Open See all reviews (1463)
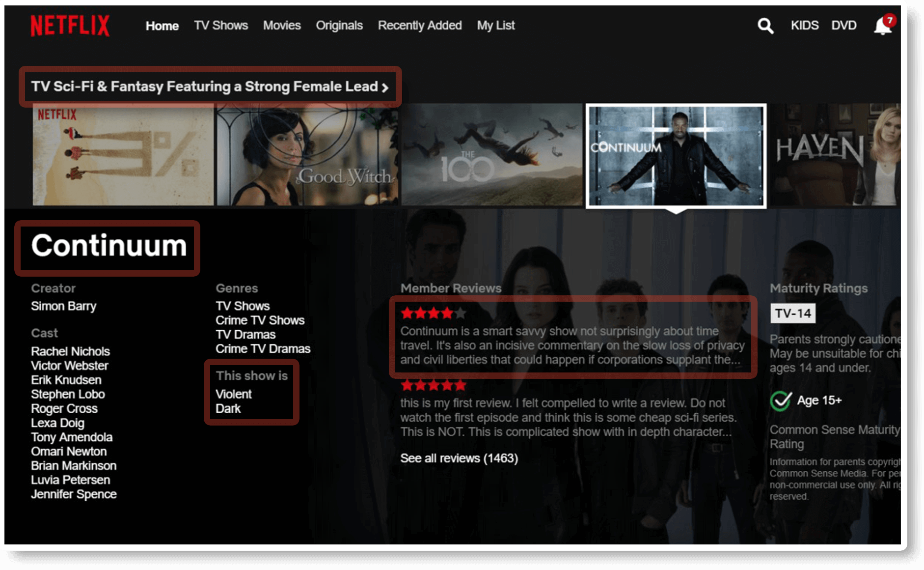The image size is (924, 570). pos(459,458)
